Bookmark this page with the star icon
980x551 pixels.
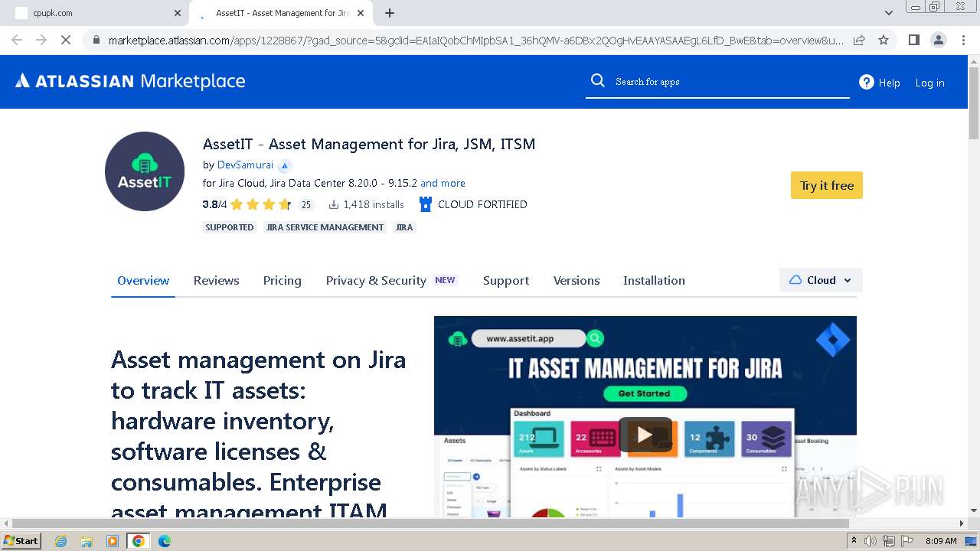884,40
